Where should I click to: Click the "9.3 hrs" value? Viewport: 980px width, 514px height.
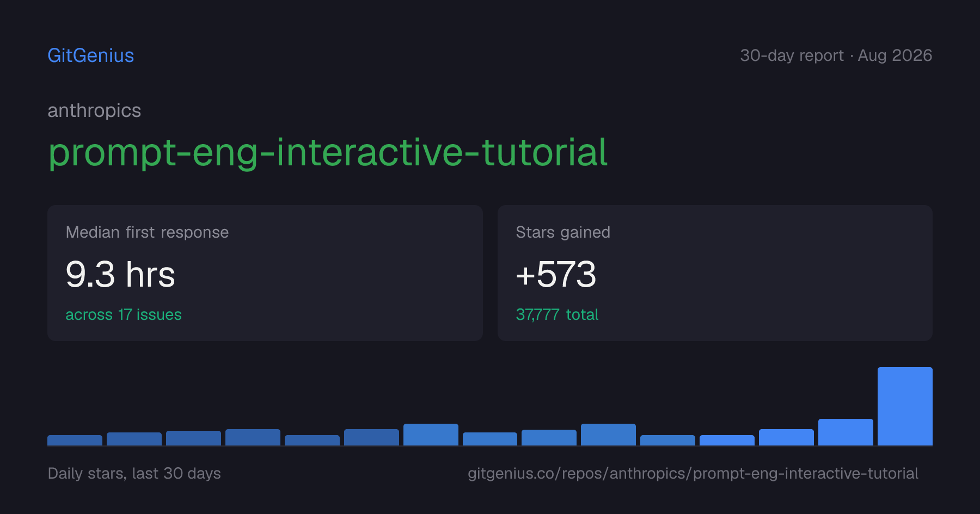(120, 274)
